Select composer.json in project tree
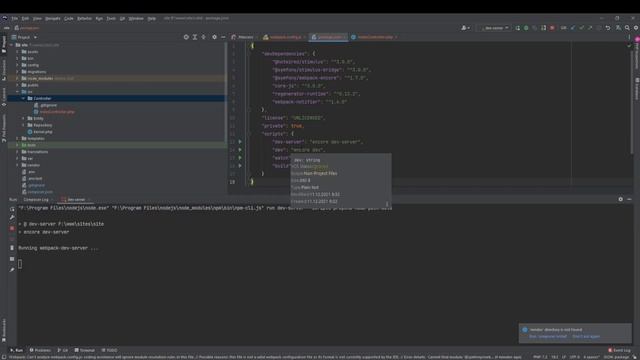The height and width of the screenshot is (360, 640). pyautogui.click(x=40, y=192)
